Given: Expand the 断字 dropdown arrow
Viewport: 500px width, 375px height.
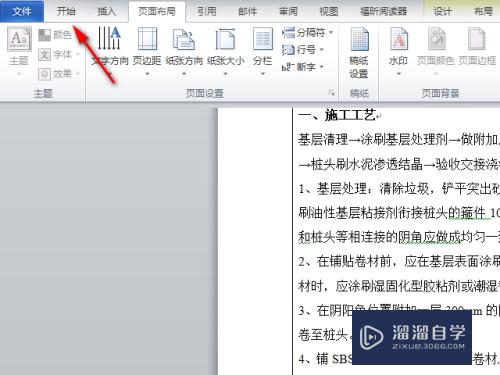Looking at the screenshot, I should [322, 67].
